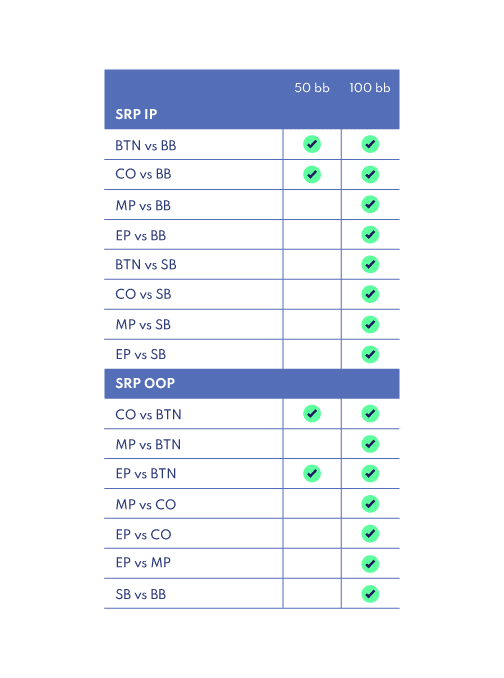504x678 pixels.
Task: Select the 100 bb checkmark for SB vs BB
Action: click(x=370, y=594)
